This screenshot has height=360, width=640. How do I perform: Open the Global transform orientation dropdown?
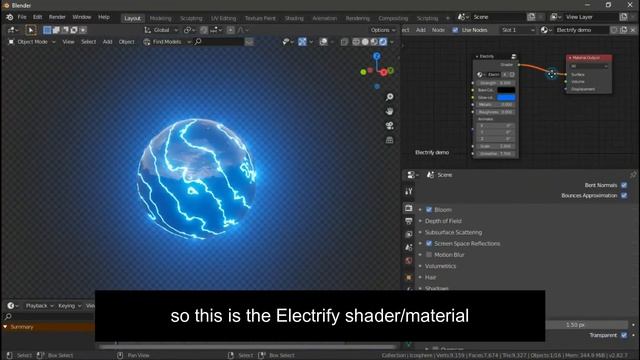click(161, 30)
